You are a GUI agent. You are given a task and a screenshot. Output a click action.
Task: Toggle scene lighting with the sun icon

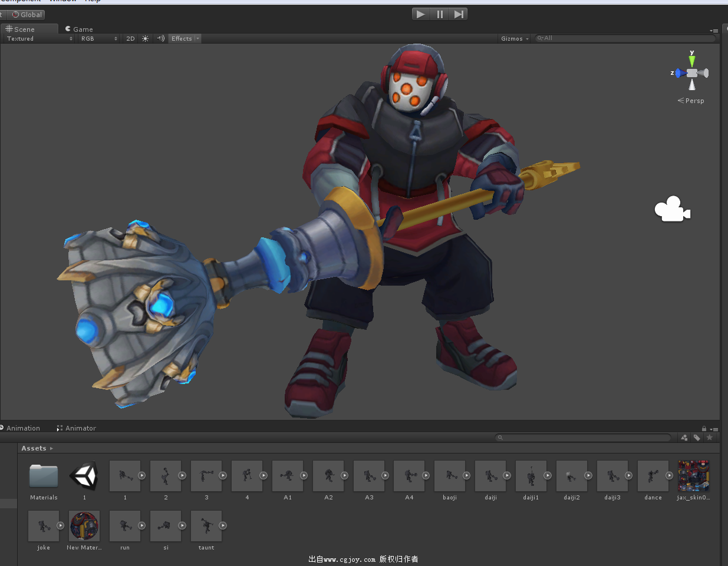145,38
